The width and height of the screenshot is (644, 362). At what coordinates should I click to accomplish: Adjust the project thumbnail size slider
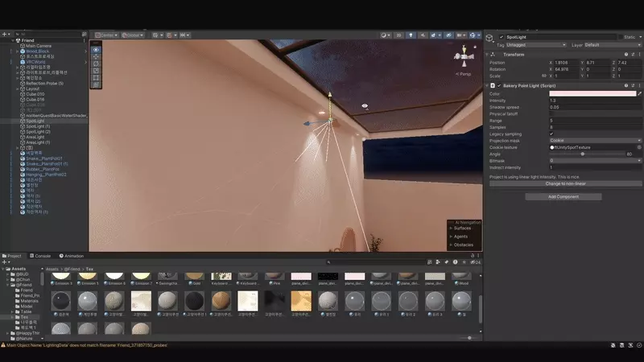[469, 338]
